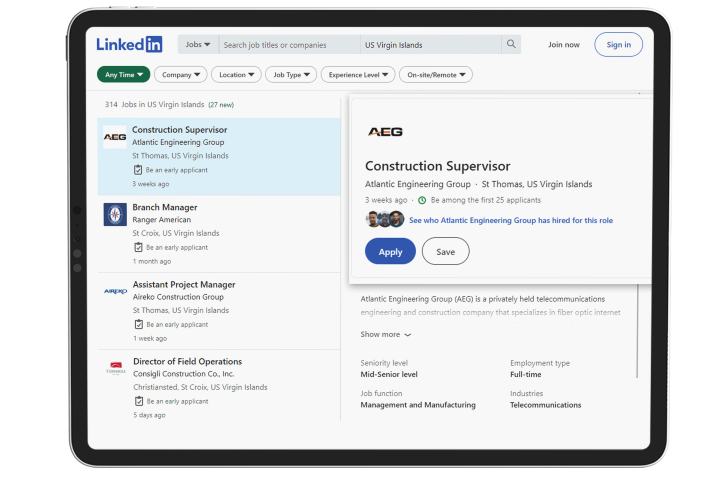
Task: Click Consigli Construction Co., Inc. company name
Action: (x=183, y=374)
